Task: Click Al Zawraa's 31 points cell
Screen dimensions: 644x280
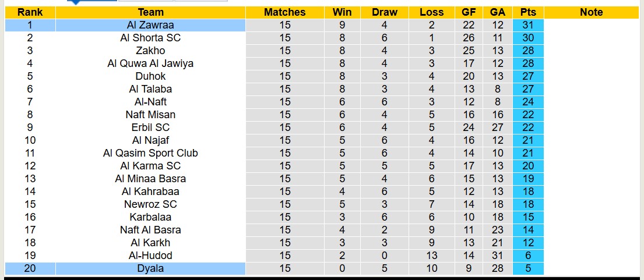Action: coord(528,25)
